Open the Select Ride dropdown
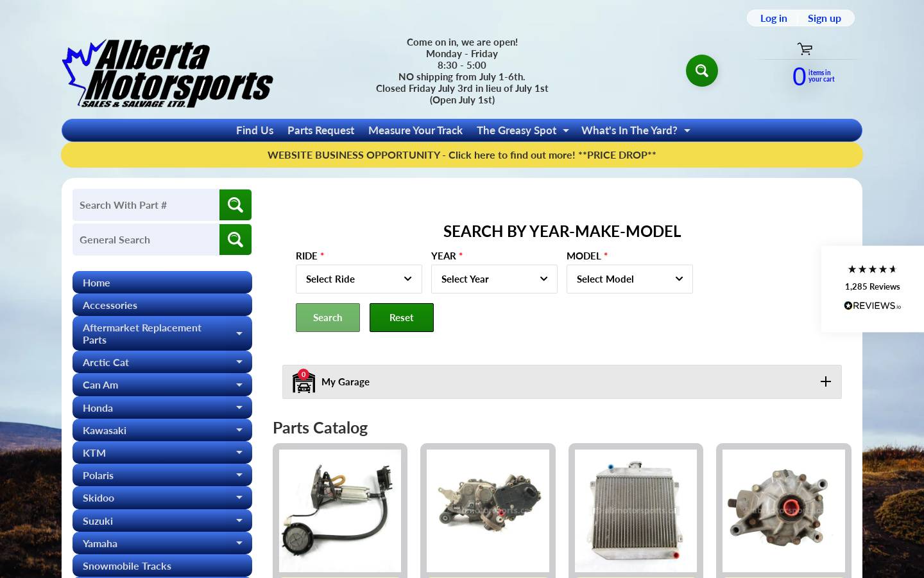This screenshot has height=578, width=924. click(x=359, y=279)
